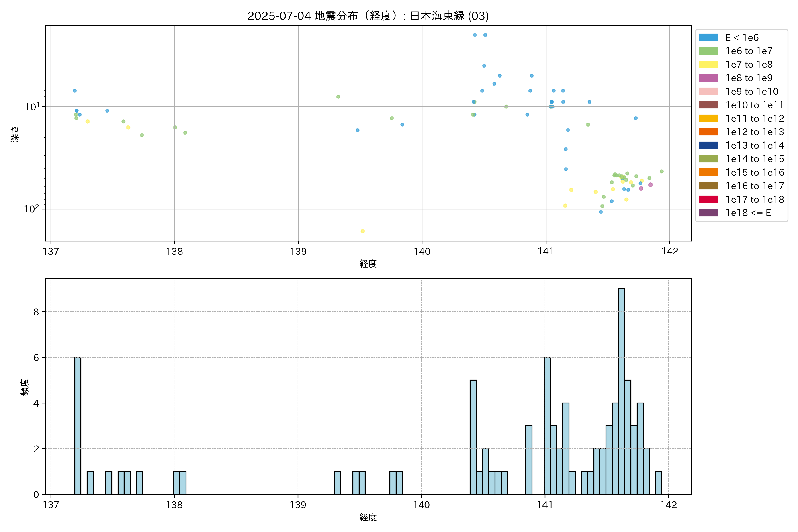Viewport: 798px width, 532px height.
Task: Click the 頻度 y-axis label on histogram
Action: [24, 387]
